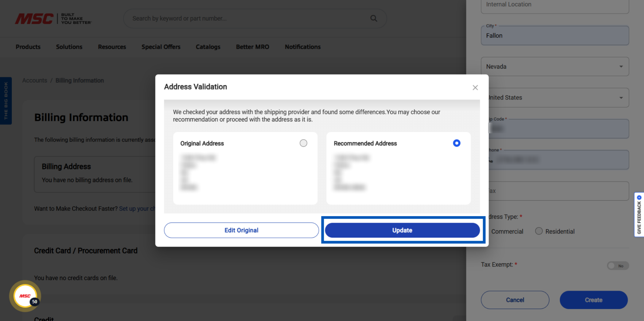Select the Recommended Address radio button
644x321 pixels.
456,143
